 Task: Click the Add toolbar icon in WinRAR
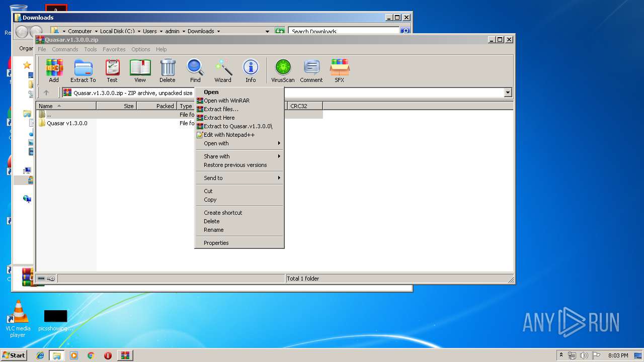[x=54, y=71]
